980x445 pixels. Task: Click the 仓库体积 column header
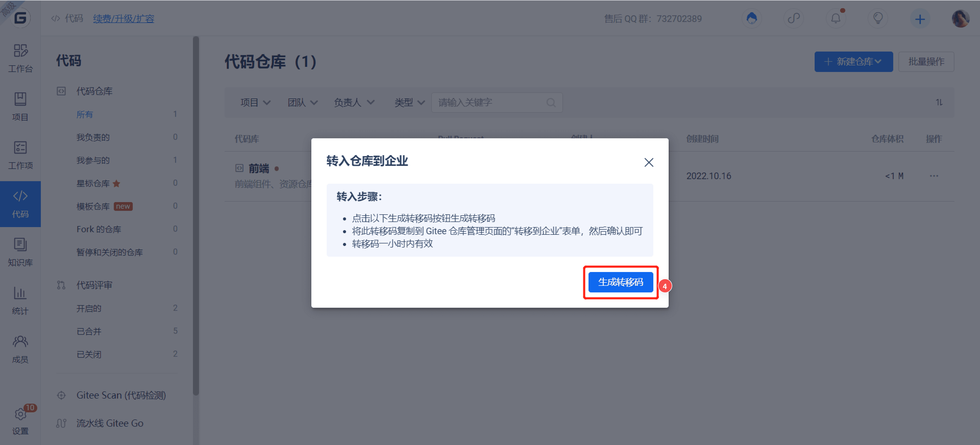coord(887,139)
